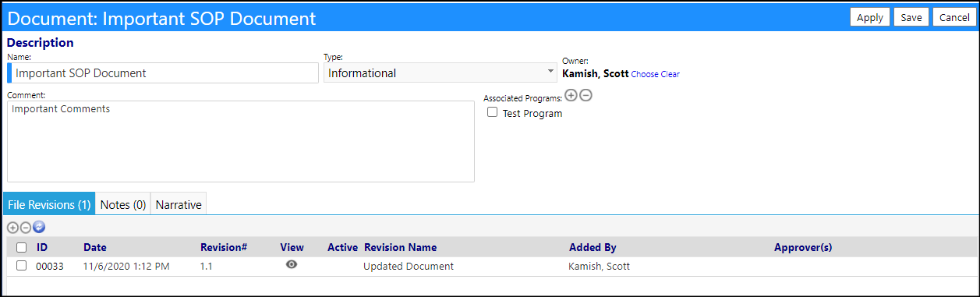Toggle the select-all checkbox in table header
Viewport: 980px width, 297px height.
click(x=22, y=247)
